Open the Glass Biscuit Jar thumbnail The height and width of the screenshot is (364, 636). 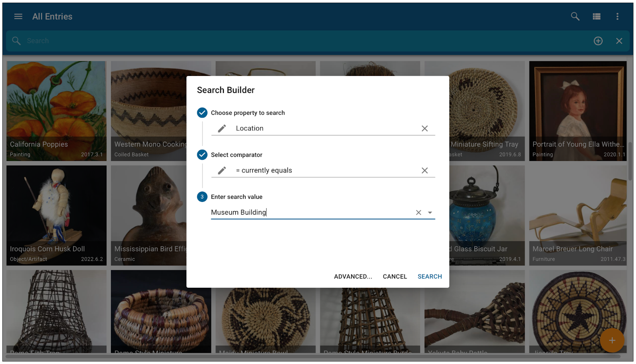[487, 215]
